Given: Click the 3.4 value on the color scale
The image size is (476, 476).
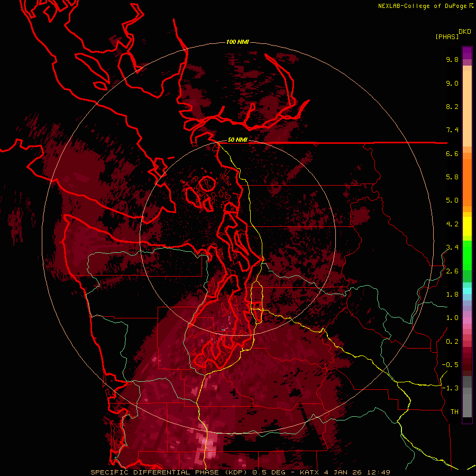Looking at the screenshot, I should [x=452, y=248].
